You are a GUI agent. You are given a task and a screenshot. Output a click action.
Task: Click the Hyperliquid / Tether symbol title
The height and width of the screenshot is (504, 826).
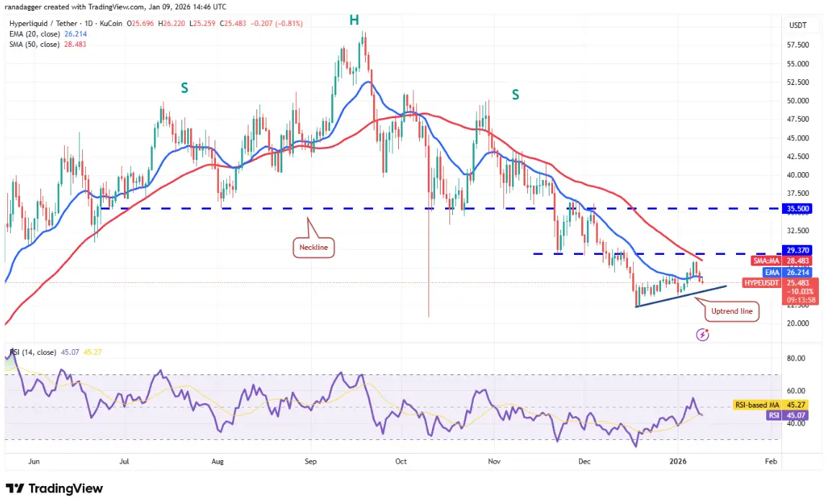(x=66, y=23)
